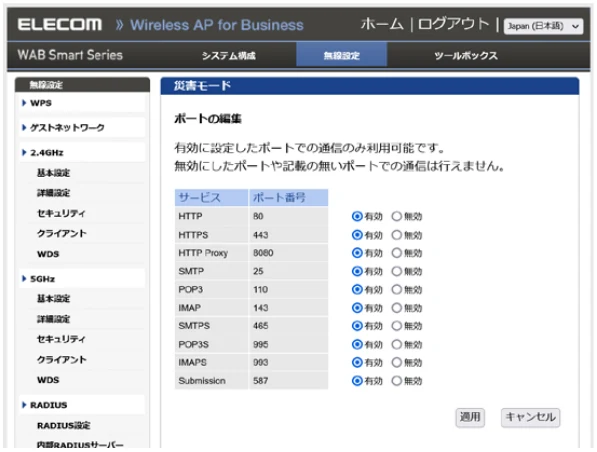Collapse the RADIUS sidebar section

pyautogui.click(x=82, y=405)
